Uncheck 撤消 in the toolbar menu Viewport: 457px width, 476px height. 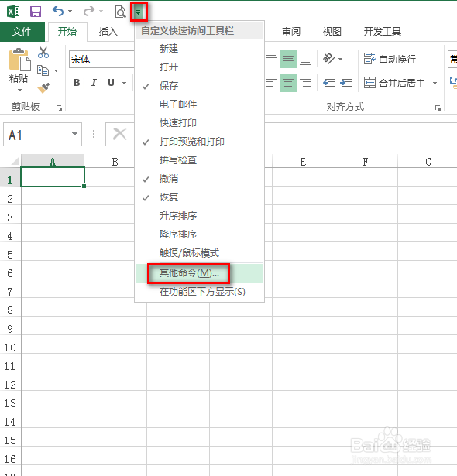pyautogui.click(x=199, y=179)
